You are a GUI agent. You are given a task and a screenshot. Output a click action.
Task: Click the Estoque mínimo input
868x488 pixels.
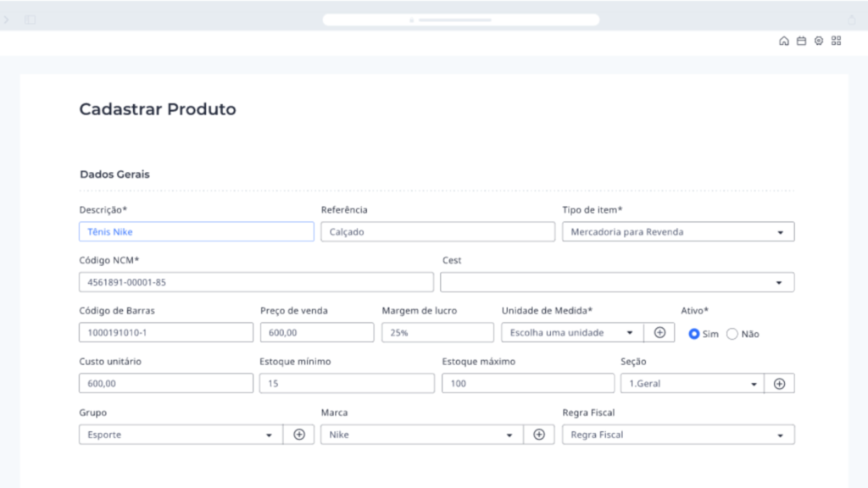point(347,384)
